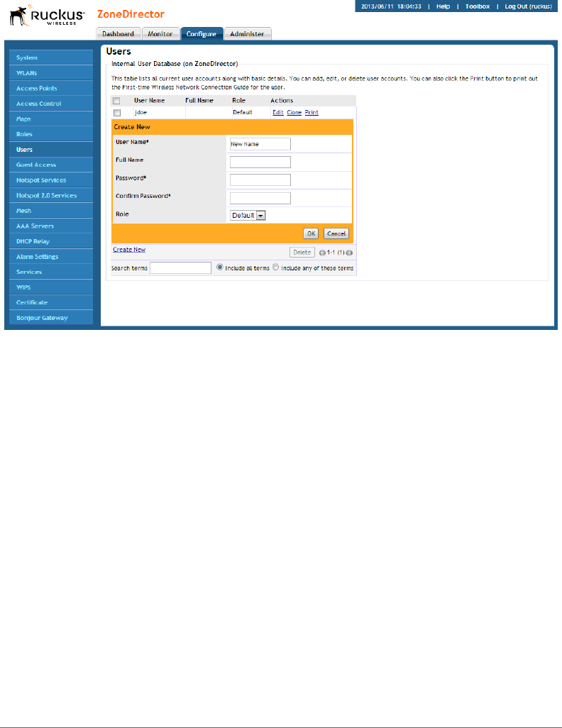Viewport: 562px width, 728px height.
Task: Click the Delete button
Action: click(302, 252)
